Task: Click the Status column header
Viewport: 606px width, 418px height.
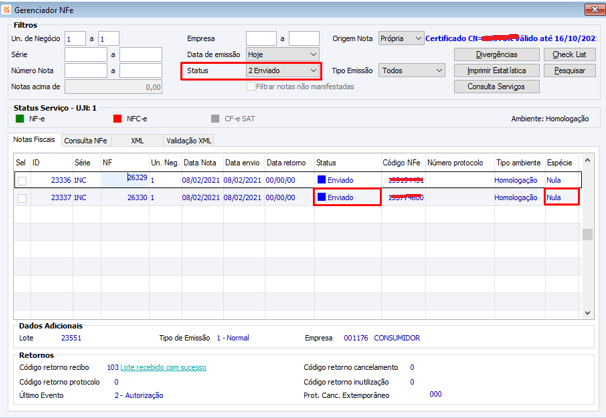Action: pos(348,163)
